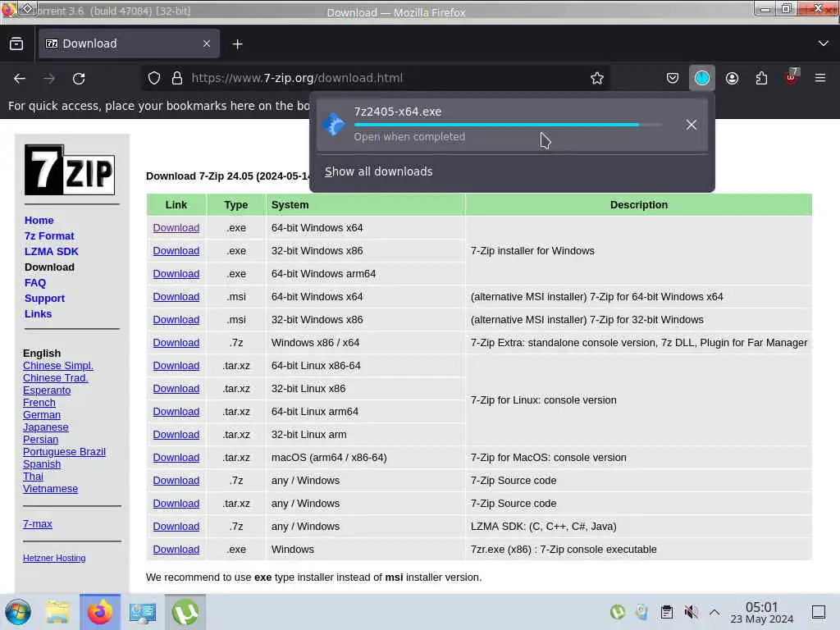Open the Firefox hamburger application menu
840x630 pixels.
point(820,78)
